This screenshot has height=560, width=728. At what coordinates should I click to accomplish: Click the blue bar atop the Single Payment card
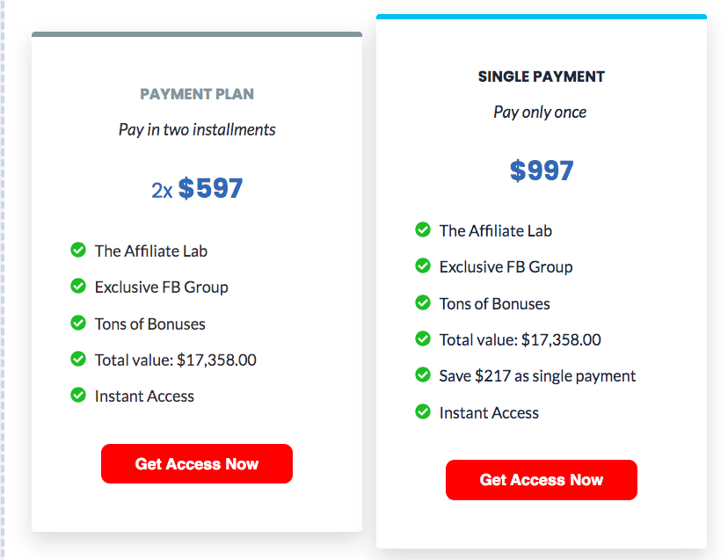tap(541, 15)
